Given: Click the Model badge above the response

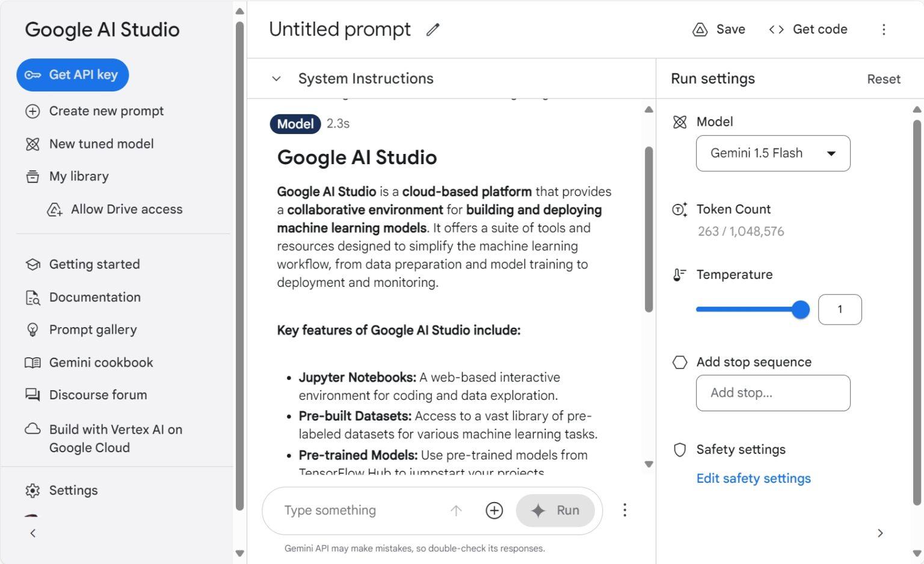Looking at the screenshot, I should tap(295, 124).
